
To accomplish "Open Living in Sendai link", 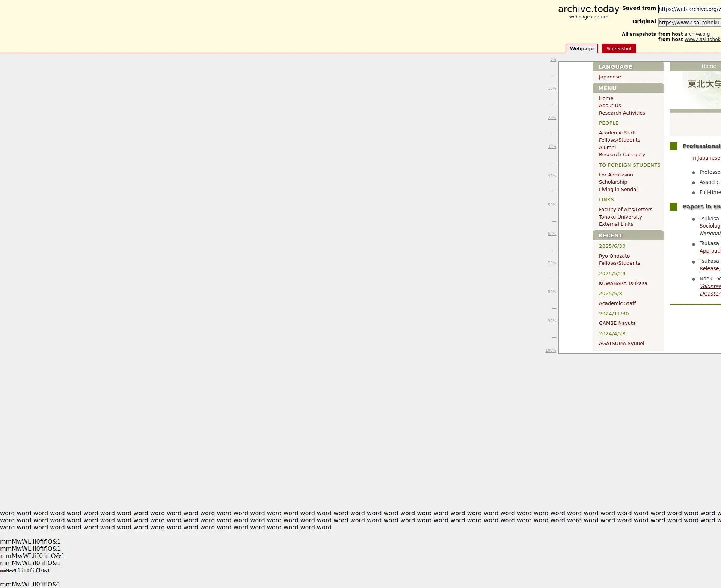I will pos(618,190).
